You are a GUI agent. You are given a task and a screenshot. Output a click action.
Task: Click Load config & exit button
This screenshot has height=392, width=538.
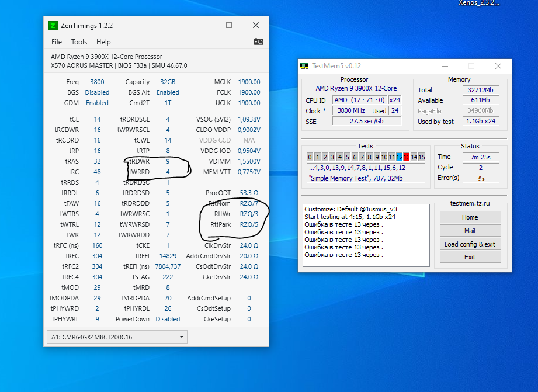tap(470, 244)
